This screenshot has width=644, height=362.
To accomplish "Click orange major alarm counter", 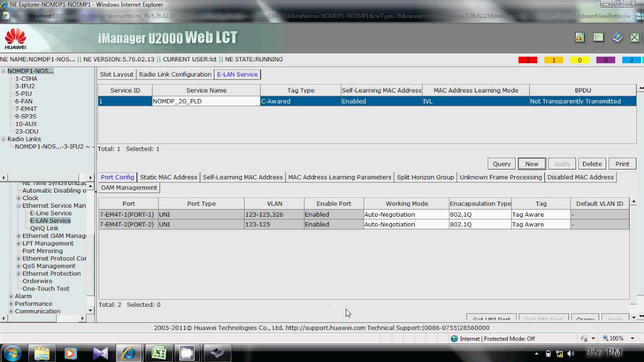I will [x=554, y=60].
